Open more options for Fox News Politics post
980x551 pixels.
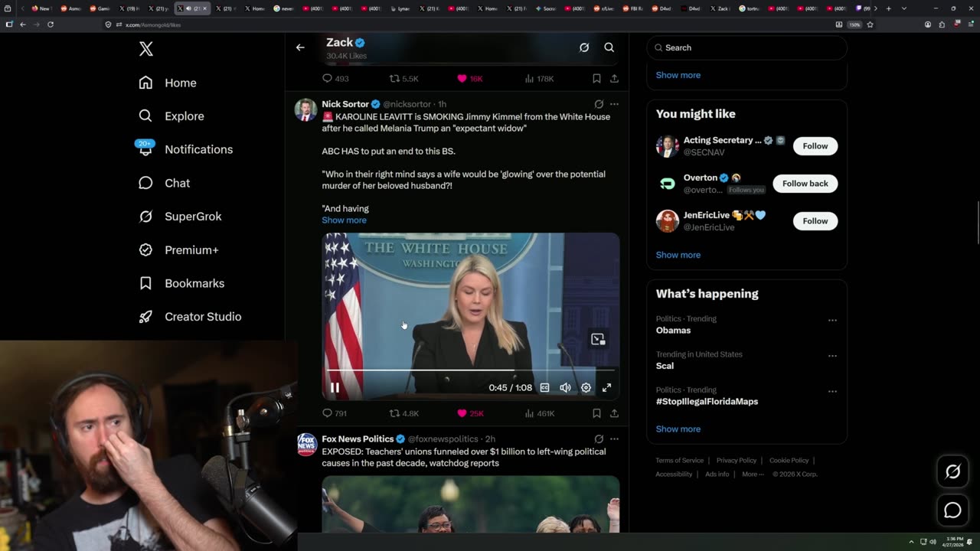pyautogui.click(x=614, y=439)
